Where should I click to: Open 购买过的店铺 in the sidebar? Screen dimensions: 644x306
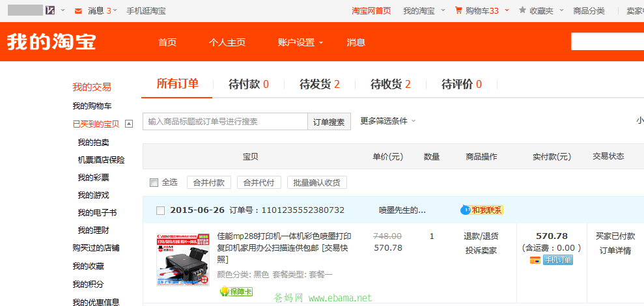pos(96,248)
